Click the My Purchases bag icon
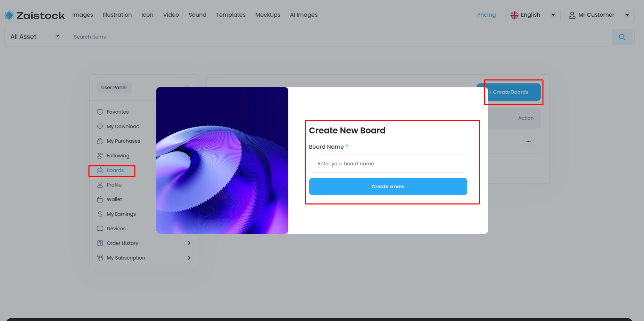 100,141
